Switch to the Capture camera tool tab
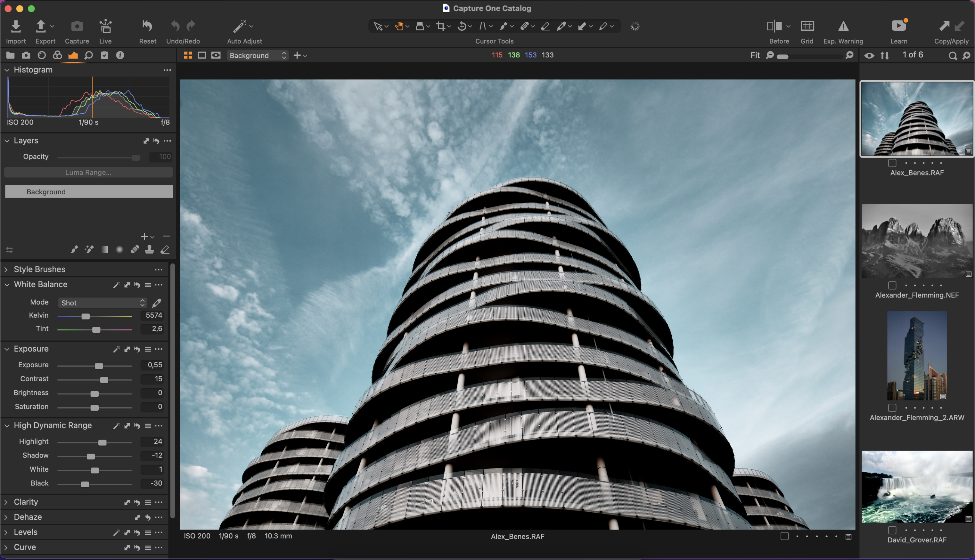 coord(26,55)
